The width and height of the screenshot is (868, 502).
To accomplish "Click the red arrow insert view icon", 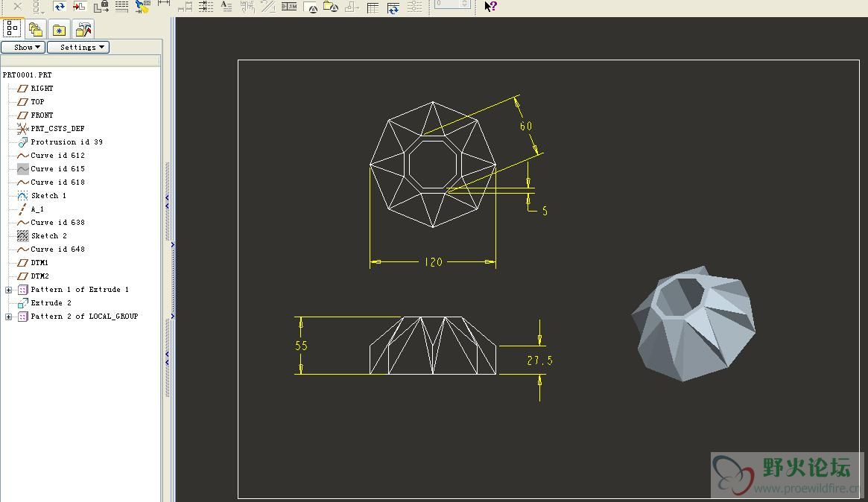I will point(80,6).
